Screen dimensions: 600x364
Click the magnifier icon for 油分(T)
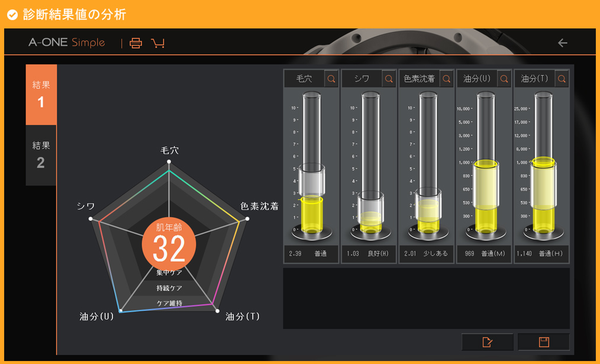pyautogui.click(x=561, y=78)
